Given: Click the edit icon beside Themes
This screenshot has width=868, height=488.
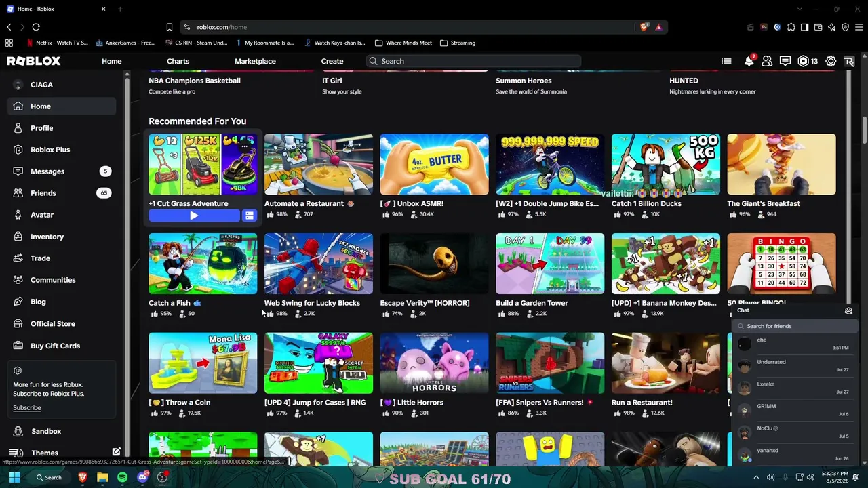Looking at the screenshot, I should pos(117,451).
